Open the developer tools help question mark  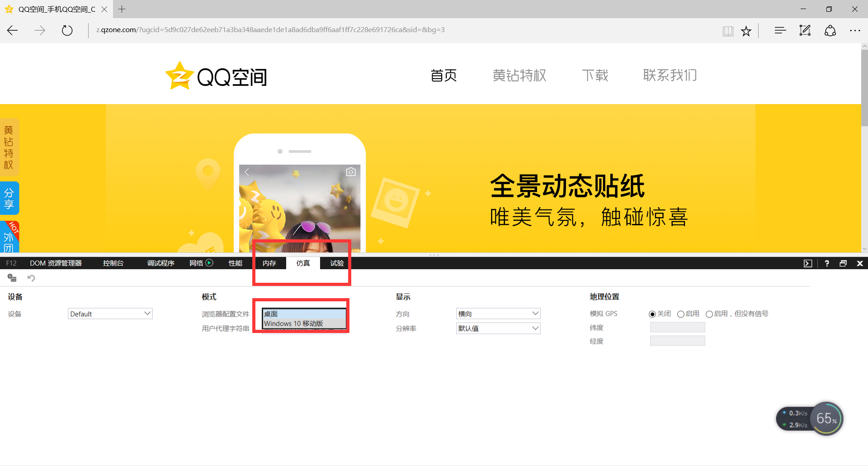(827, 263)
